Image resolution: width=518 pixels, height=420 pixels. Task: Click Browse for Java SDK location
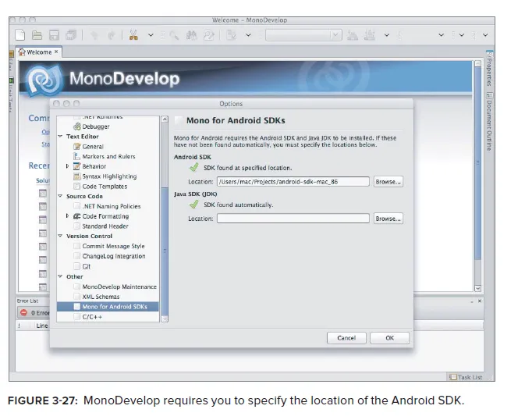pos(388,219)
